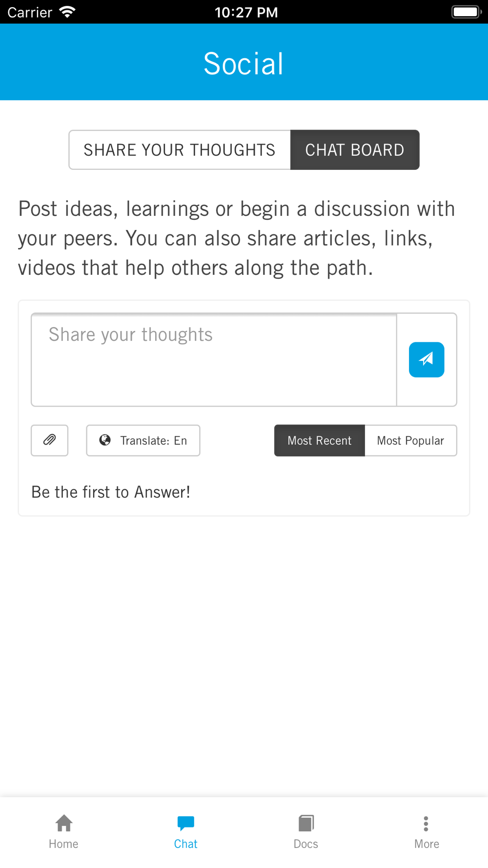Screen dimensions: 488x868
Task: Click the battery indicator icon
Action: 466,12
